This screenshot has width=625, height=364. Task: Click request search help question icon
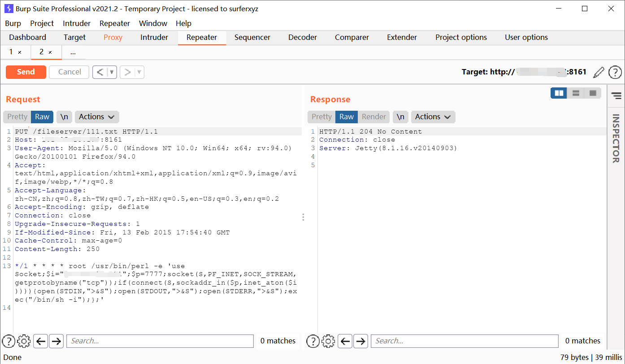[x=9, y=341]
